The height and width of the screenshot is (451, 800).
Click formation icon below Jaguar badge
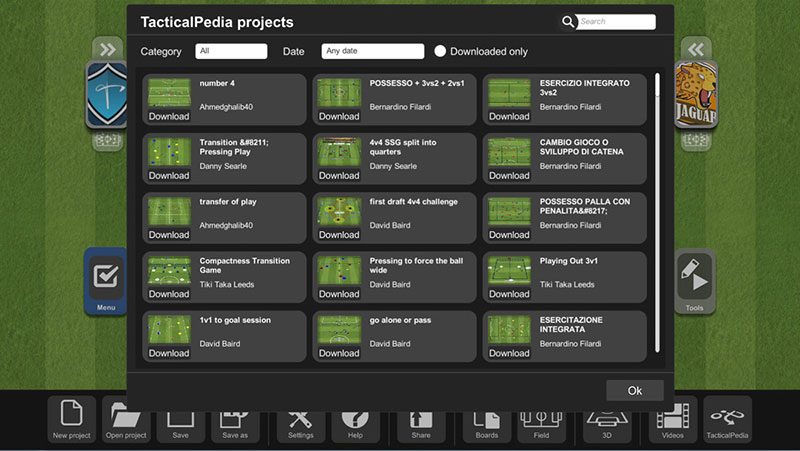point(696,140)
